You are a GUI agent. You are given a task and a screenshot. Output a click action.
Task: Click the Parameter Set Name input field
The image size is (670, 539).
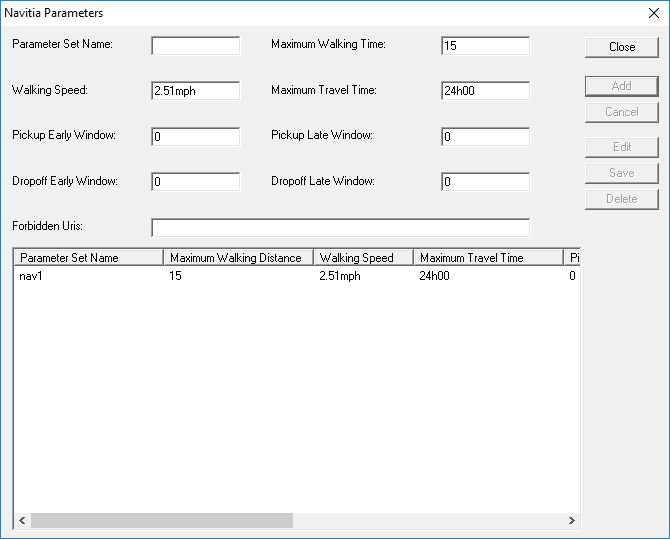point(195,46)
